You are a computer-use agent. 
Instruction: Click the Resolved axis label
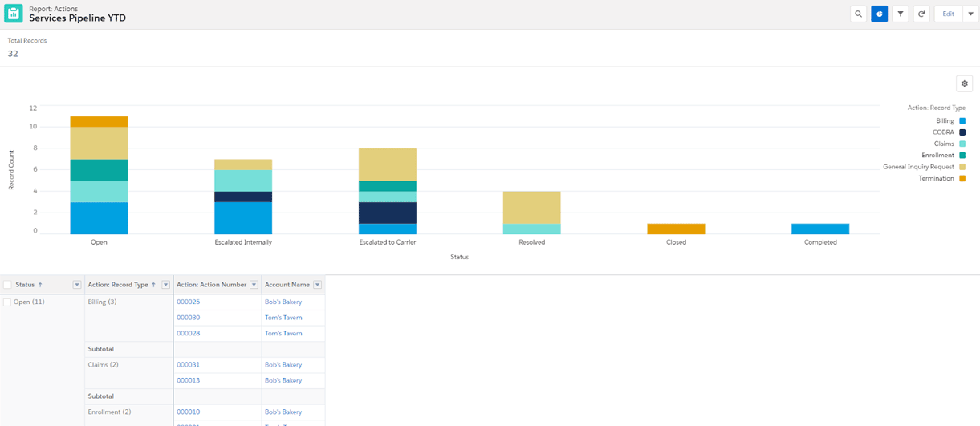(532, 242)
